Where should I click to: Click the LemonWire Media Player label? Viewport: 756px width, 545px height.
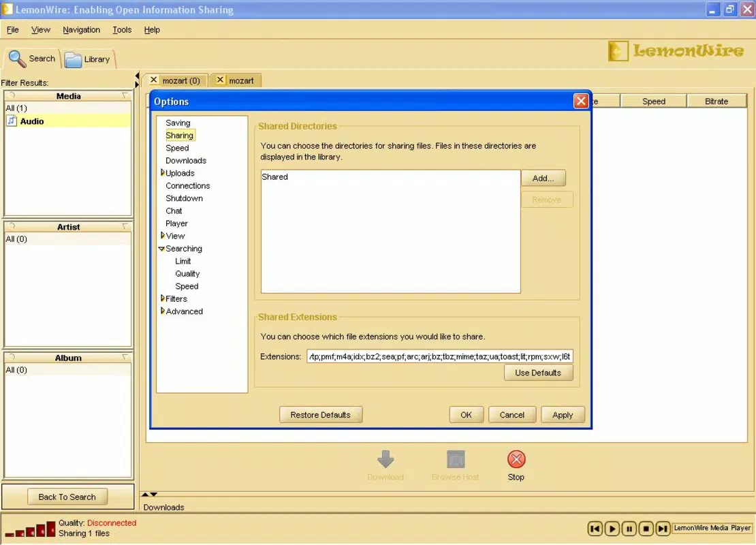click(x=712, y=528)
